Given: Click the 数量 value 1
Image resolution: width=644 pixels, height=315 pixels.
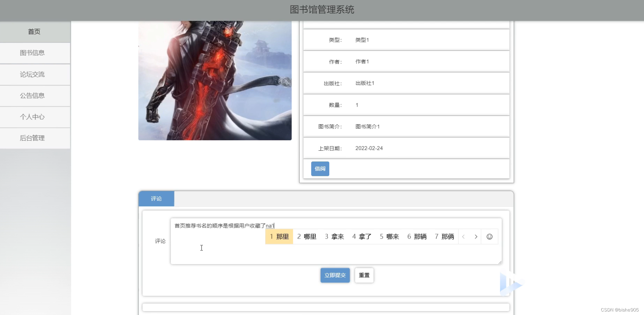Looking at the screenshot, I should coord(357,105).
